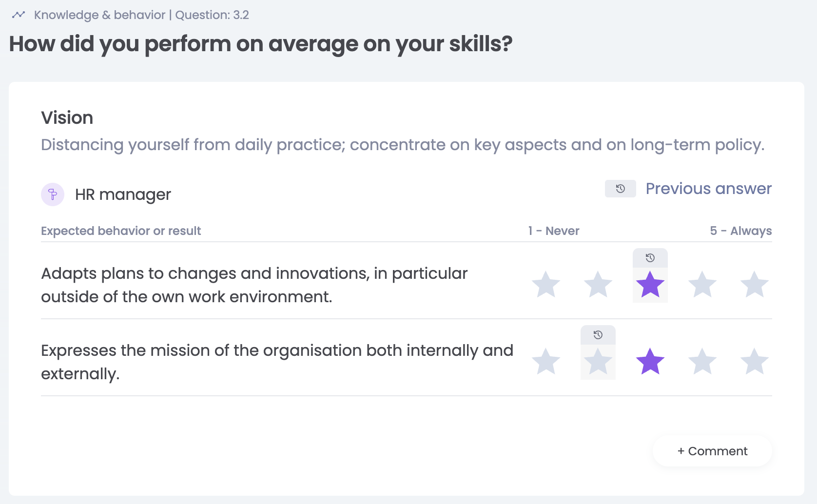817x504 pixels.
Task: Click history marker above 'Expresses the mission' second star
Action: (x=598, y=335)
